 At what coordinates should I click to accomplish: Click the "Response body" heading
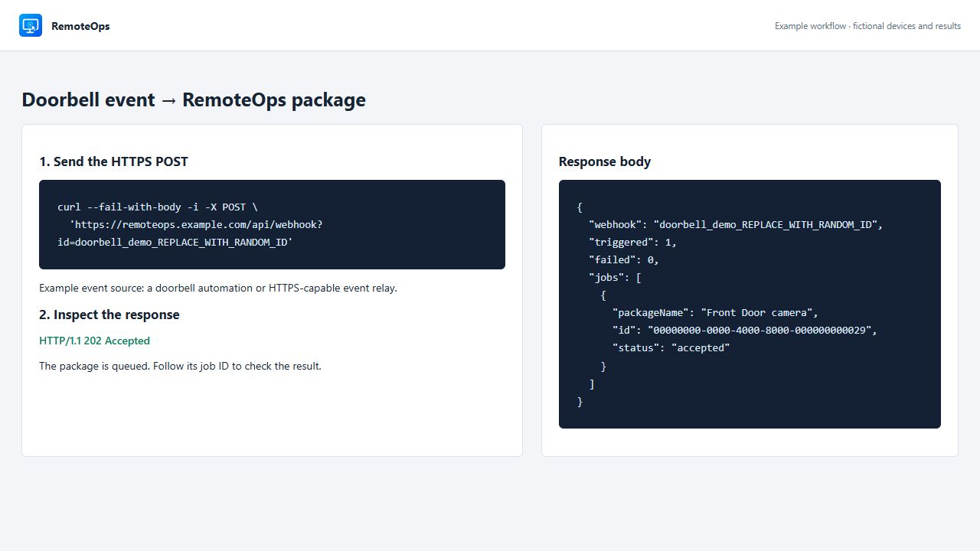(x=605, y=161)
